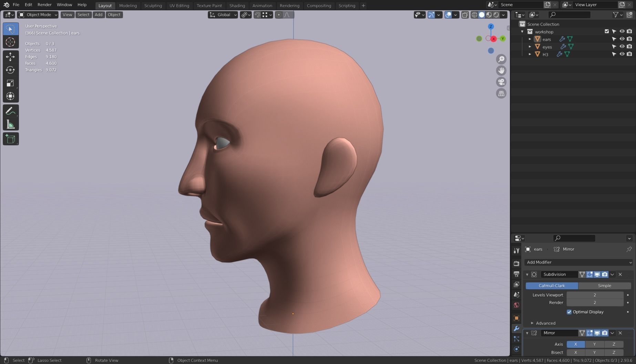636x364 pixels.
Task: Choose the Annotate tool
Action: coord(11,111)
